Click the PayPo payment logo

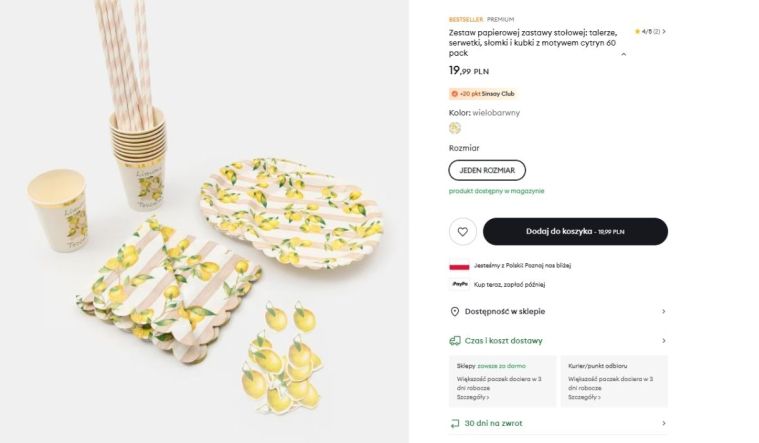tap(460, 284)
